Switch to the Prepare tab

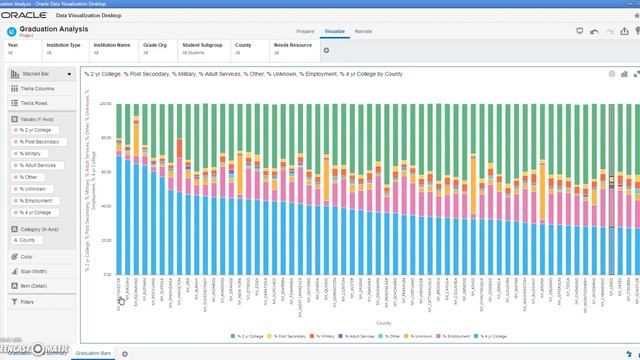305,31
